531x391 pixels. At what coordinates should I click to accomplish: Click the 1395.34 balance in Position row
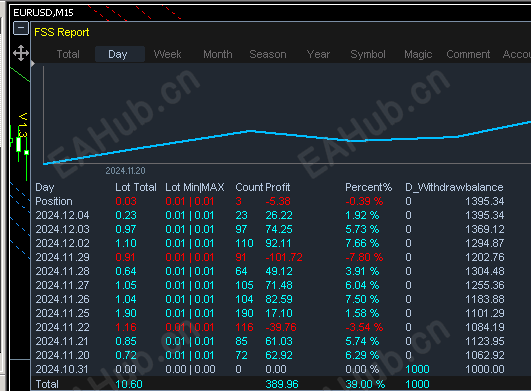point(485,201)
